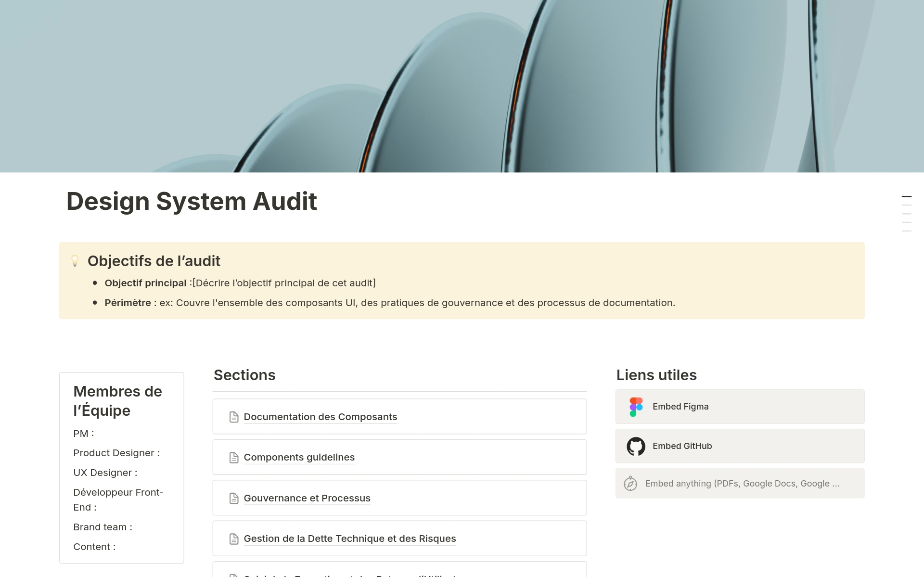The image size is (924, 577).
Task: Click the Sections heading
Action: coord(244,375)
